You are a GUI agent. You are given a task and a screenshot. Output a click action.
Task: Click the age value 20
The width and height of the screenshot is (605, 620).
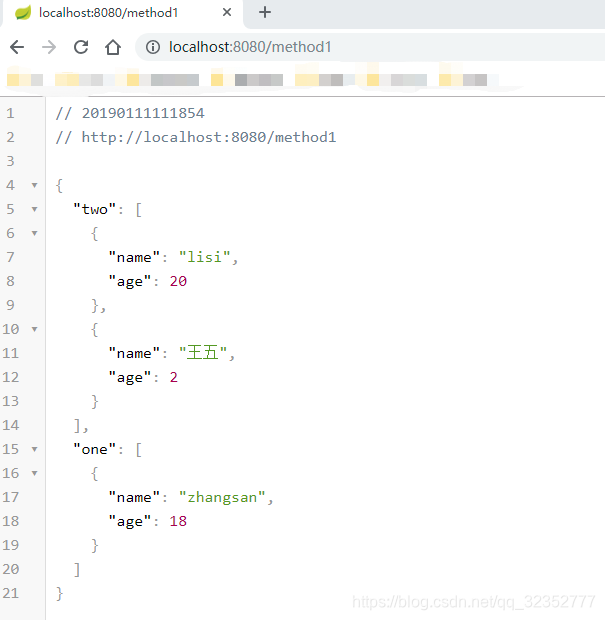(178, 281)
